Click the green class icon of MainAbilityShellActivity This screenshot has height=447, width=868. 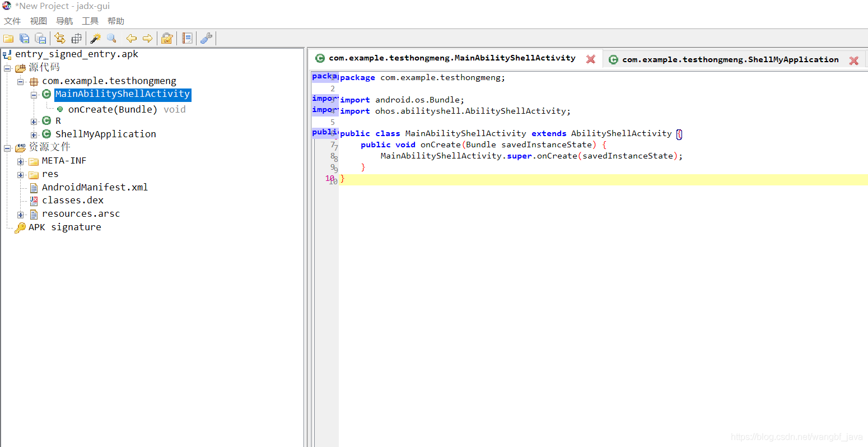tap(46, 94)
